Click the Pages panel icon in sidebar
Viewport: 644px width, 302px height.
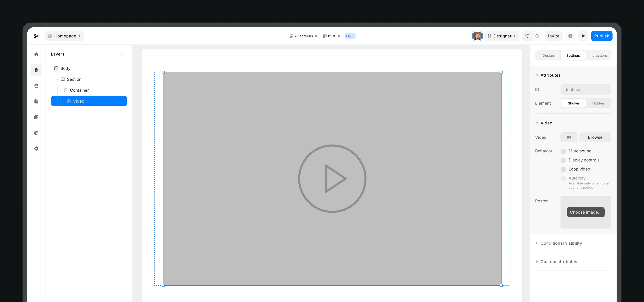point(36,101)
